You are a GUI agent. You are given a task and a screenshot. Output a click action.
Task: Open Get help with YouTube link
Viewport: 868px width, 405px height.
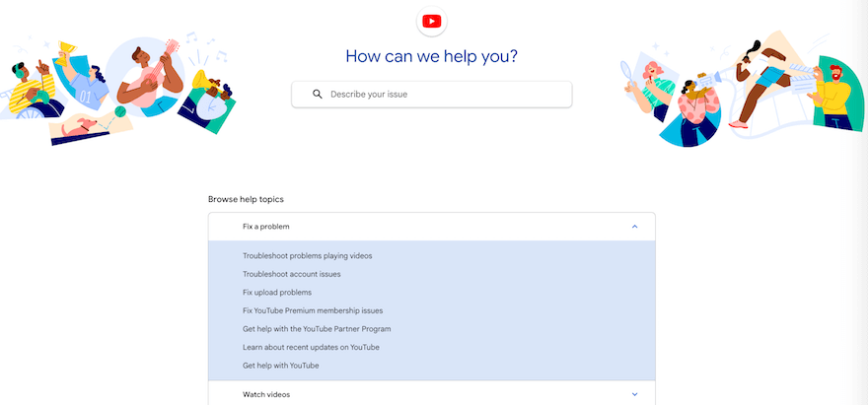pyautogui.click(x=281, y=366)
